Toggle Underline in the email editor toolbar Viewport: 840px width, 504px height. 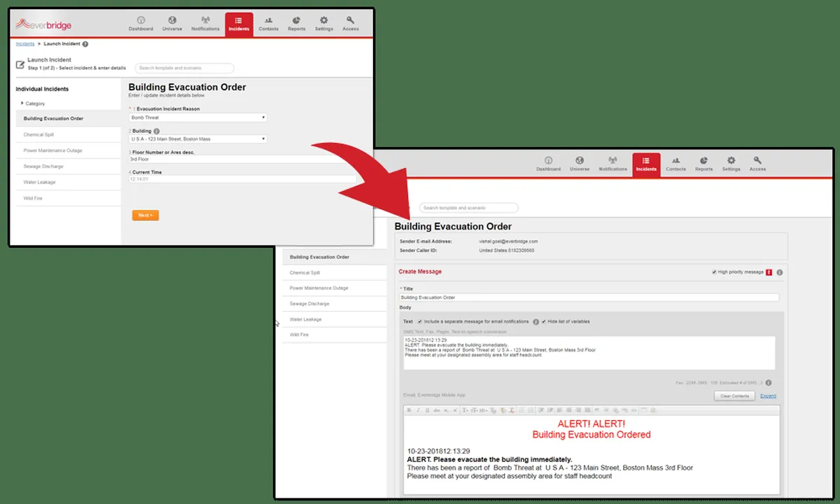coord(426,410)
